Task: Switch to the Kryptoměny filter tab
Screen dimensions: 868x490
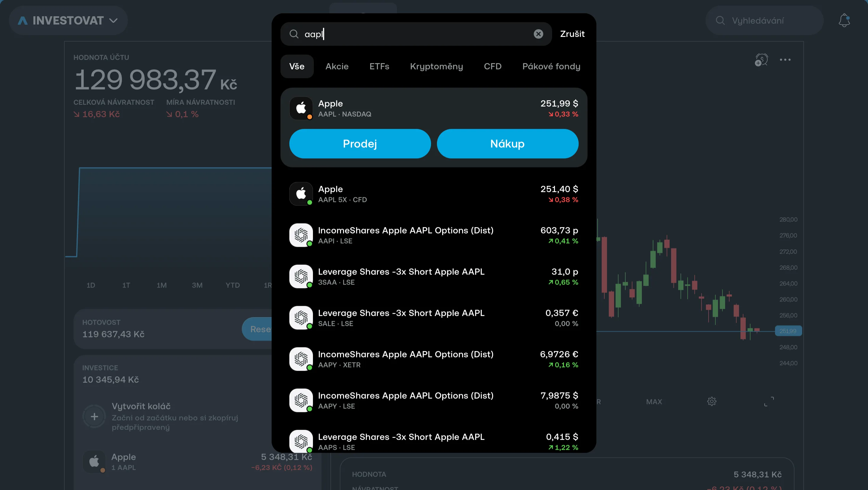Action: [x=436, y=66]
